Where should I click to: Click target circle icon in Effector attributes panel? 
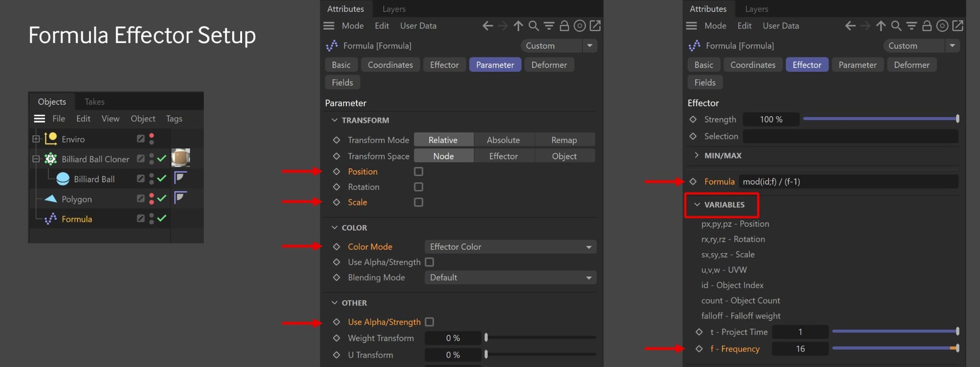(x=942, y=26)
